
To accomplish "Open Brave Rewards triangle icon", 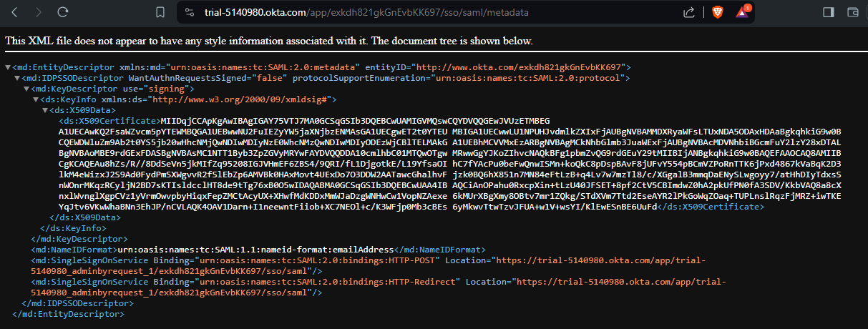I will (743, 11).
